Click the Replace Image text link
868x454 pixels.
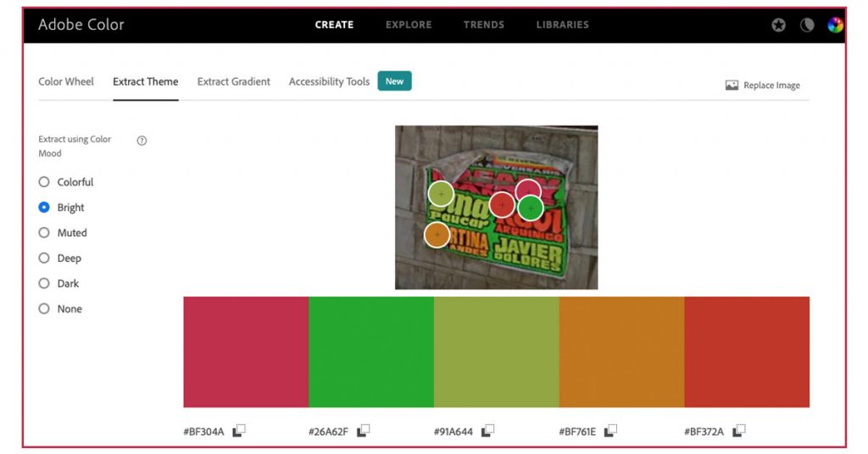tap(771, 86)
